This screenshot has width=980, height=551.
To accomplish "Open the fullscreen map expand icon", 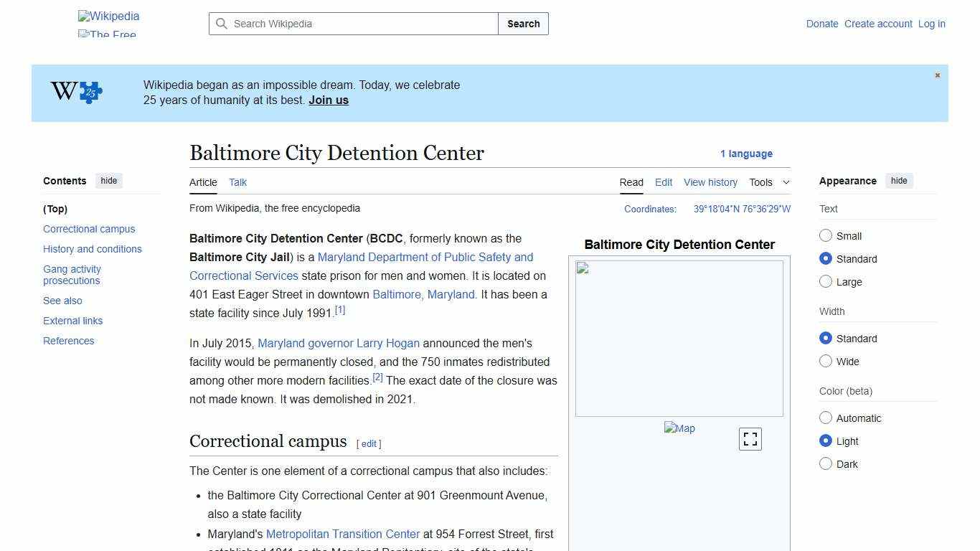I will pyautogui.click(x=750, y=438).
